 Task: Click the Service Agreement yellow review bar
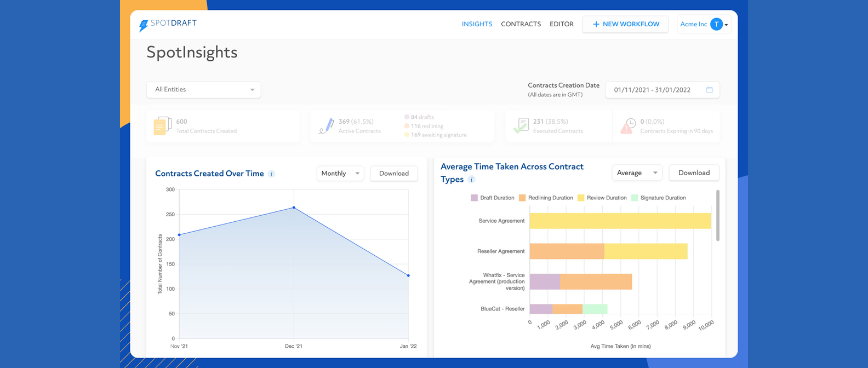pos(620,221)
